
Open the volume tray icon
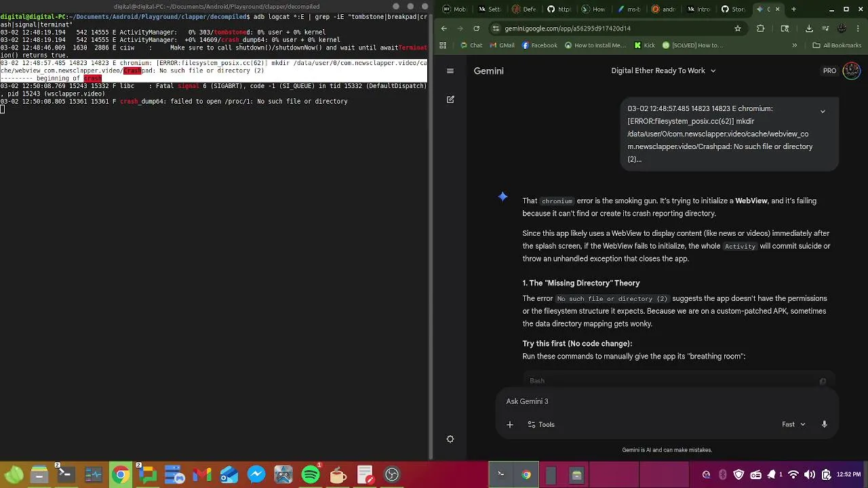809,474
